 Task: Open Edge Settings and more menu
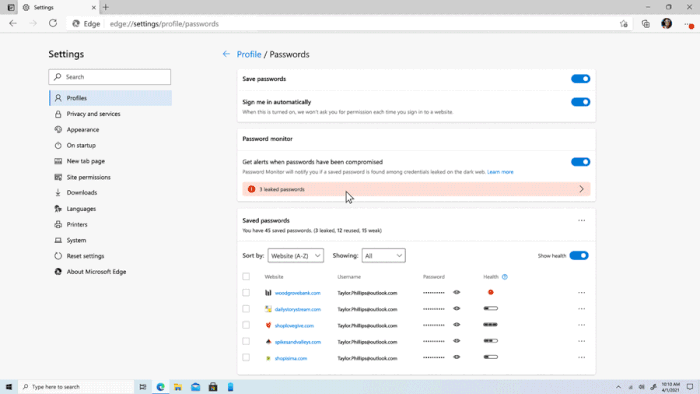(x=688, y=24)
